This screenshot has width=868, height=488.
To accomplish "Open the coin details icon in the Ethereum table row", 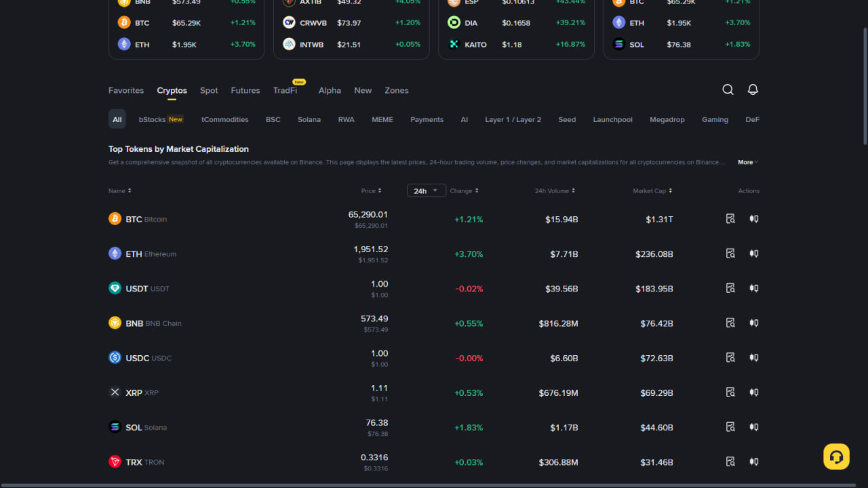I will pos(730,253).
